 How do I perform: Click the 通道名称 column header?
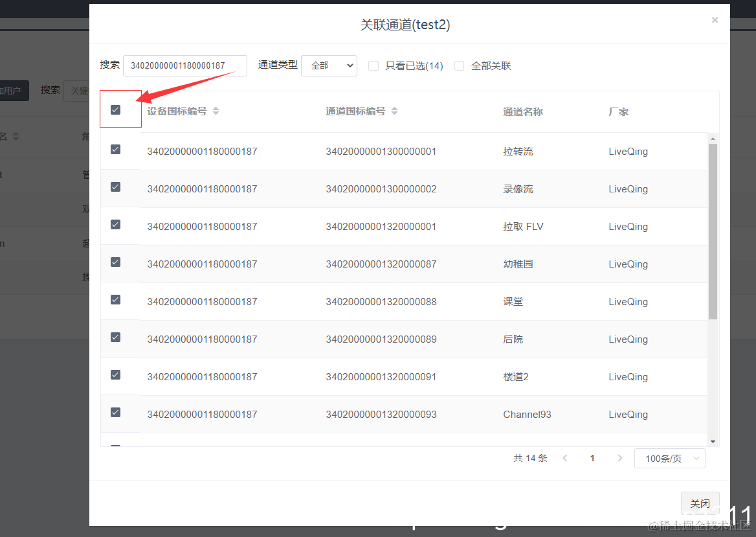(x=522, y=112)
